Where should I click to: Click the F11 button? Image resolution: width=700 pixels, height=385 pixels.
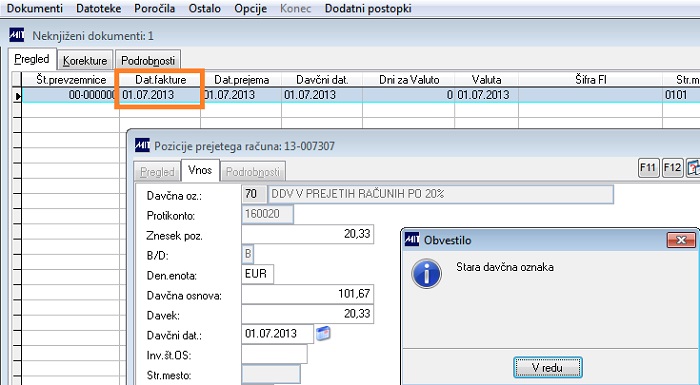pyautogui.click(x=648, y=168)
